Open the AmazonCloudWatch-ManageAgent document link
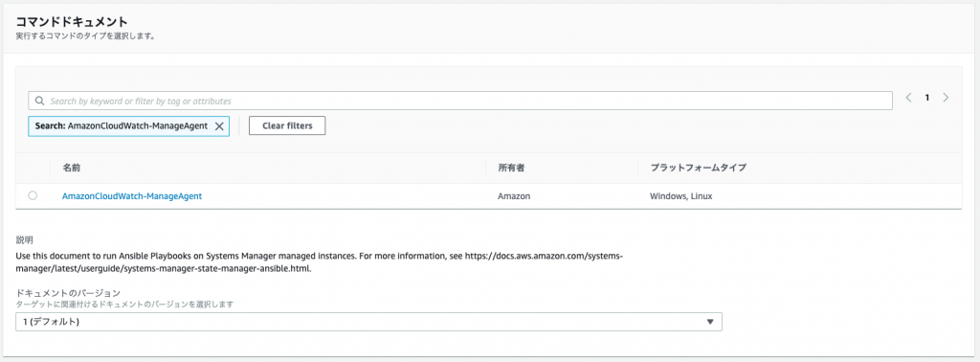Screen dimensions: 980x362 click(x=132, y=195)
